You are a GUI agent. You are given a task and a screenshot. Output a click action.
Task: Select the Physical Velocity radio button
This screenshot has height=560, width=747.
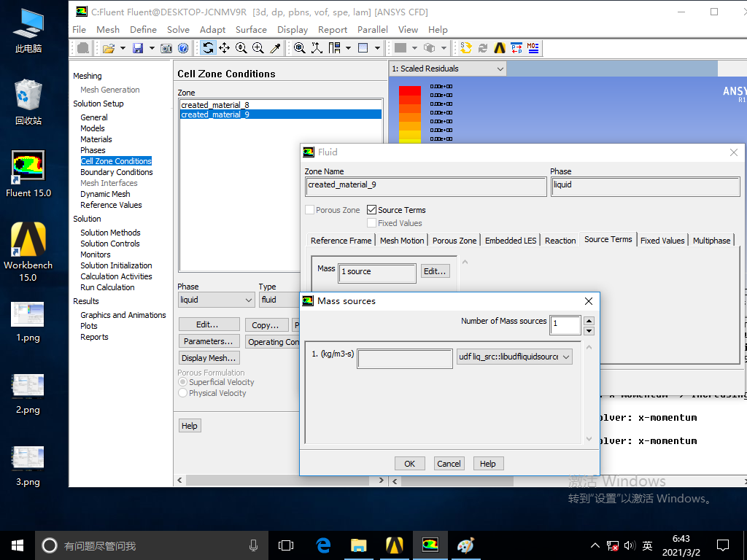[x=182, y=393]
